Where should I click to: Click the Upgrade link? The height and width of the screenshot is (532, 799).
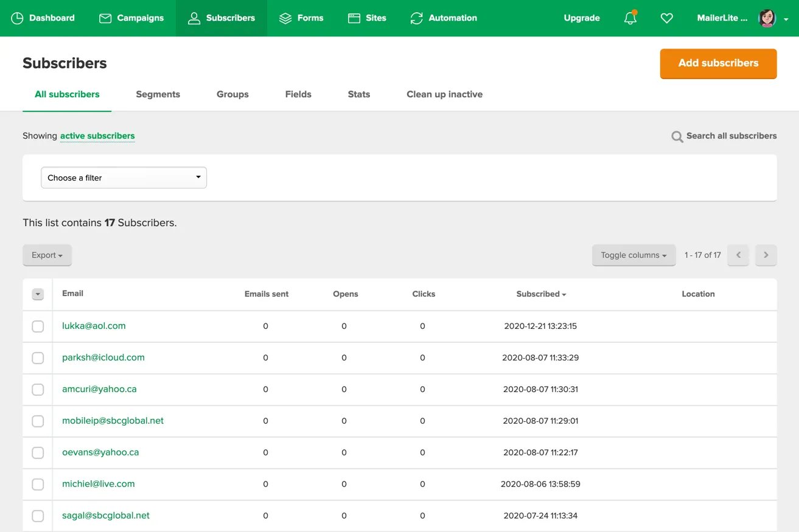582,18
